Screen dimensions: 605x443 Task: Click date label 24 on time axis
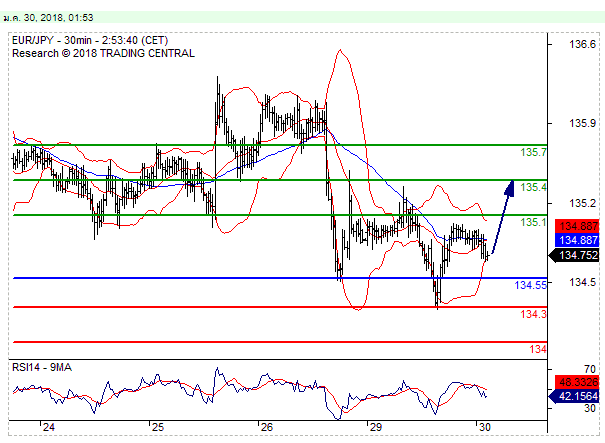click(49, 427)
